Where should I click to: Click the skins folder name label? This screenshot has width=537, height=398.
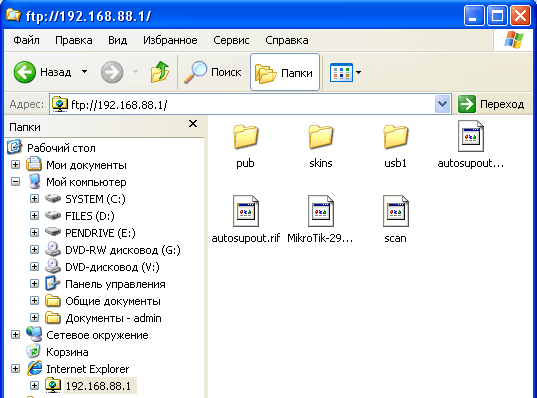point(321,163)
